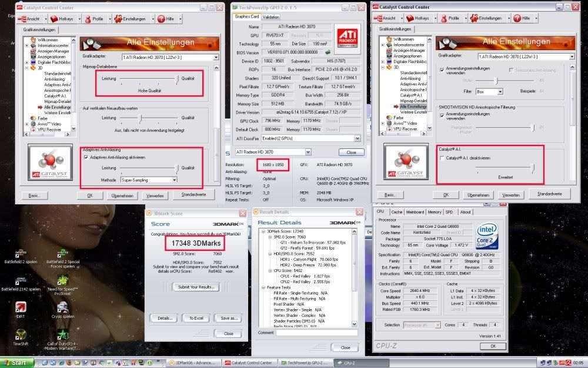The image size is (588, 368).
Task: Click Übernehmen in the left Catalyst window
Action: [x=122, y=195]
